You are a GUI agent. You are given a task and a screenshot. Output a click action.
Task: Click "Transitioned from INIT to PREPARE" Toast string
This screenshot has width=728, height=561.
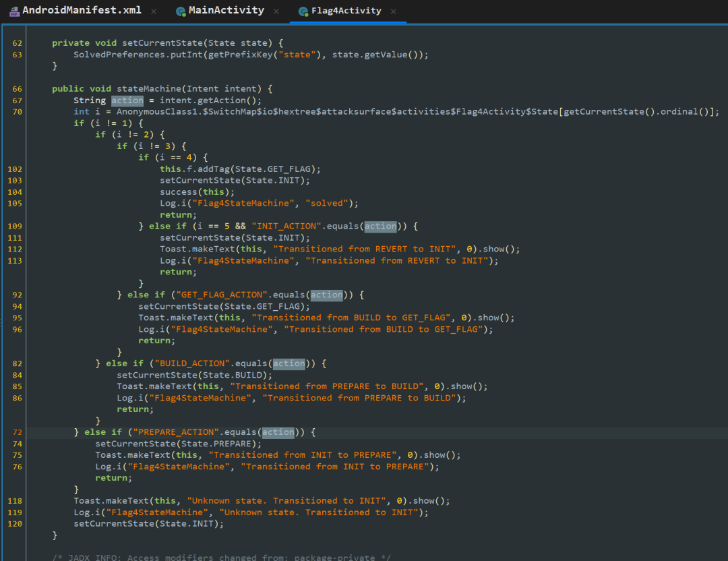click(x=303, y=454)
